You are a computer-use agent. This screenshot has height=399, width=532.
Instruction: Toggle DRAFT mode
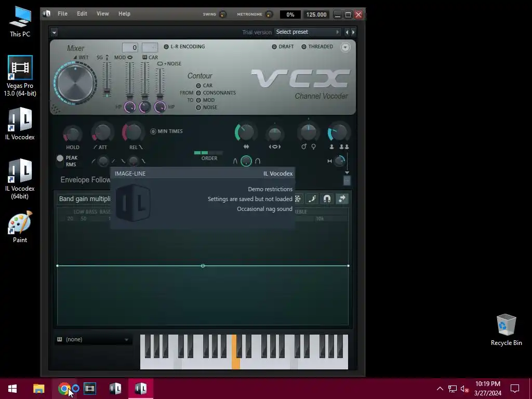pos(283,47)
